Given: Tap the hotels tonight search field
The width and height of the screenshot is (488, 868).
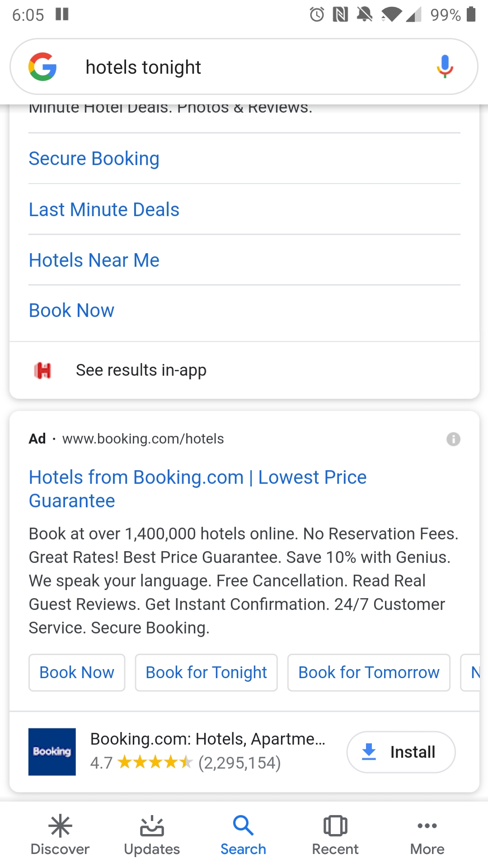Looking at the screenshot, I should click(244, 67).
